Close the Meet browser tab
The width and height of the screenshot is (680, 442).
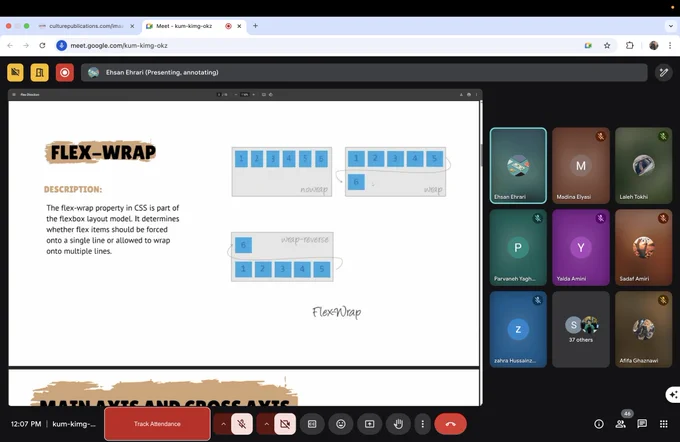[239, 26]
